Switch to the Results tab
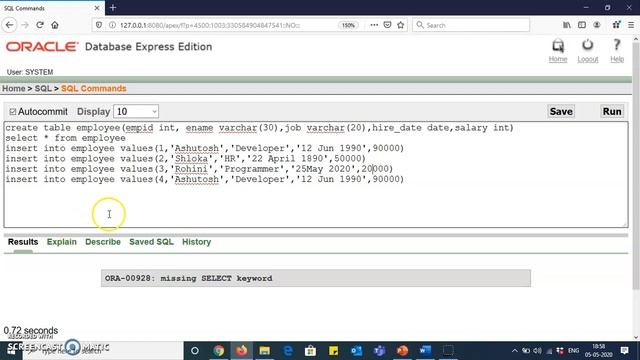Screen dimensions: 640x360 click(23, 242)
